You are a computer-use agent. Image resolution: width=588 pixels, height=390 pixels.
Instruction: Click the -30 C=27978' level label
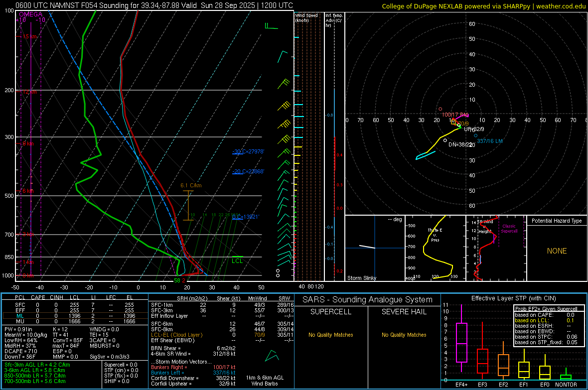point(248,151)
